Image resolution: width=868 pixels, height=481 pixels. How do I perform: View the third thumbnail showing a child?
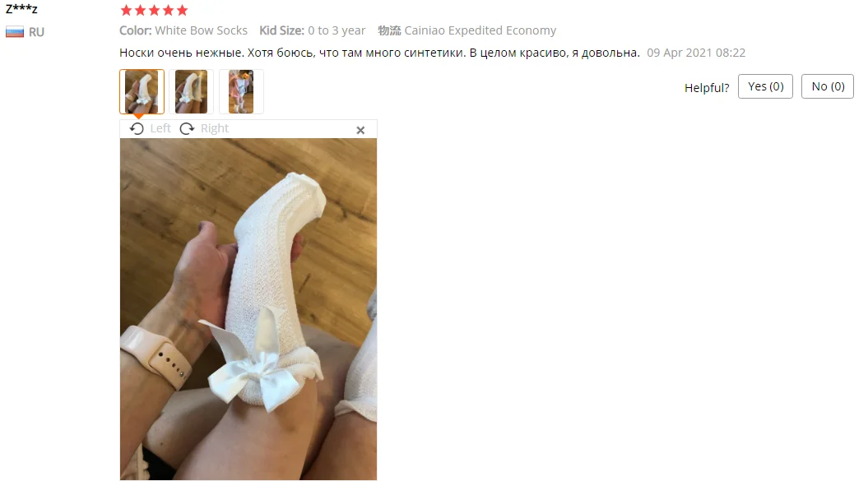point(241,92)
